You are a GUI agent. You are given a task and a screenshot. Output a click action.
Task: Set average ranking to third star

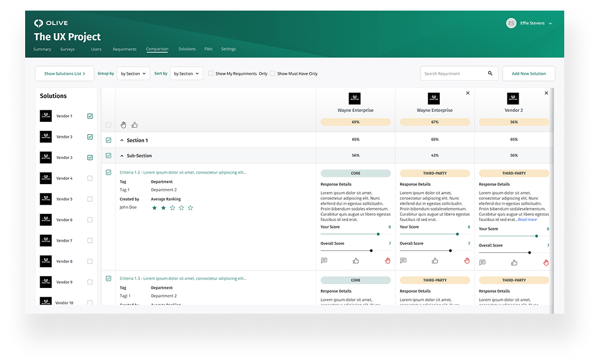tap(172, 208)
